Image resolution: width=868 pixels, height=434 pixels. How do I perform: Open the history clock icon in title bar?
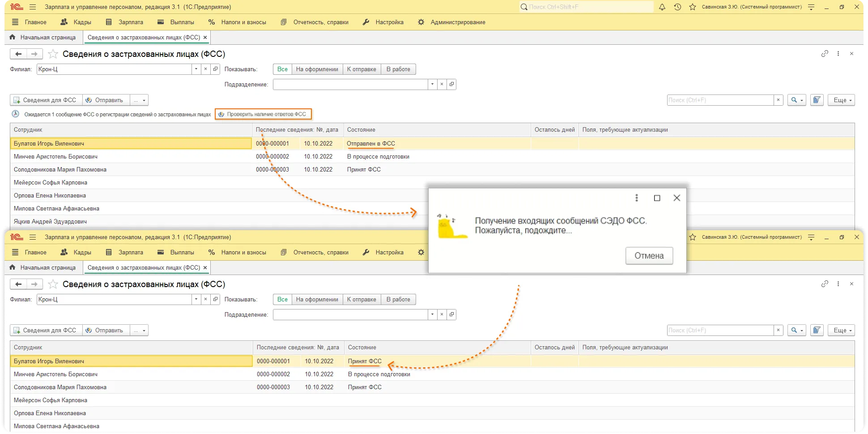(x=677, y=7)
